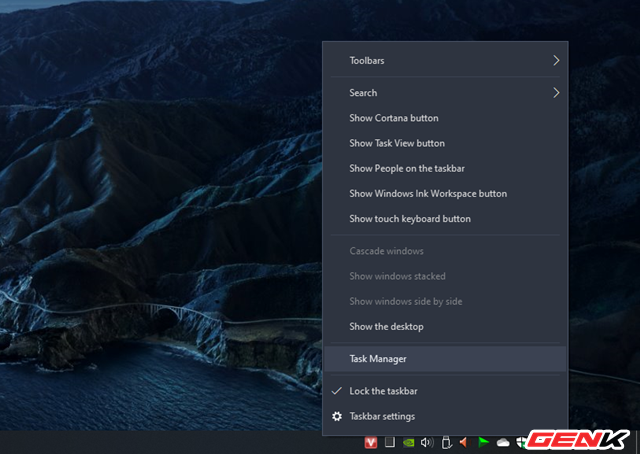Click the white volume speaker tray icon
The height and width of the screenshot is (454, 640).
click(x=427, y=442)
